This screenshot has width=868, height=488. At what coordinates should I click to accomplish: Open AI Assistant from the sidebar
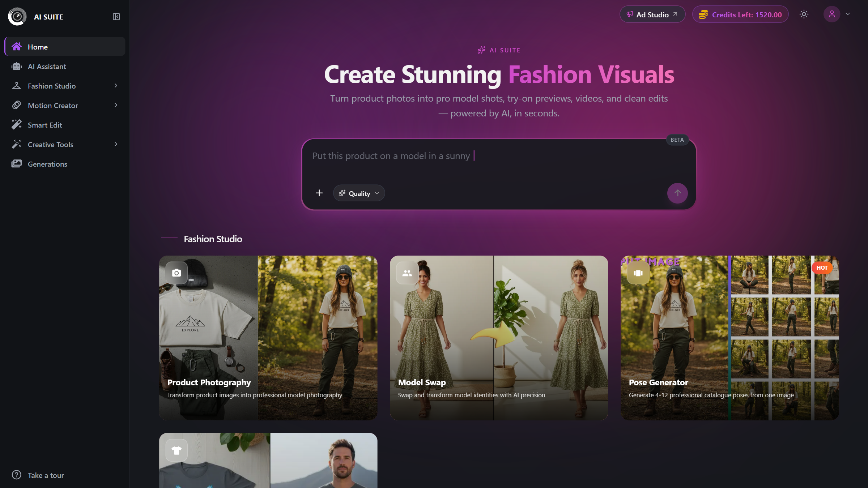pos(65,66)
